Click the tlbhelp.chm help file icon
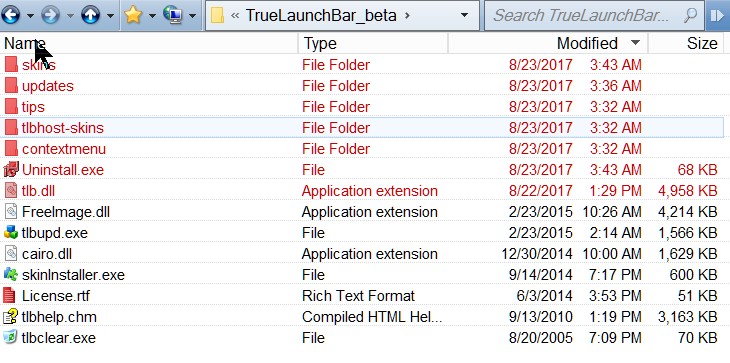The width and height of the screenshot is (730, 363). click(x=10, y=317)
